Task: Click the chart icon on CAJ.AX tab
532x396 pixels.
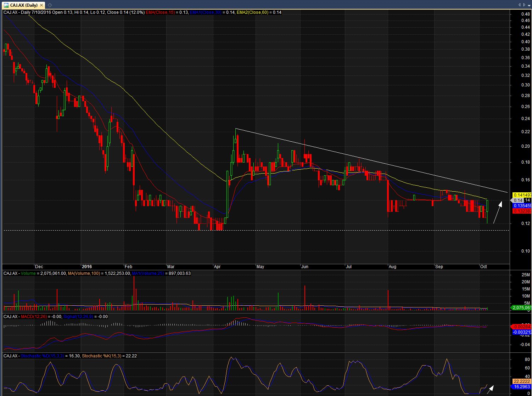Action: [x=6, y=5]
